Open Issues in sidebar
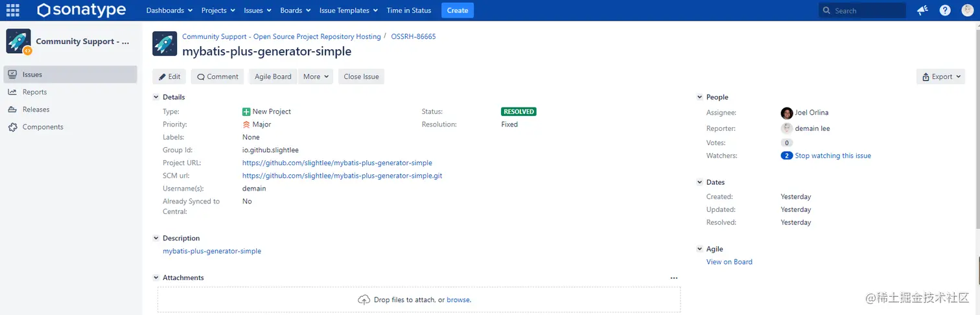This screenshot has height=315, width=980. tap(69, 75)
